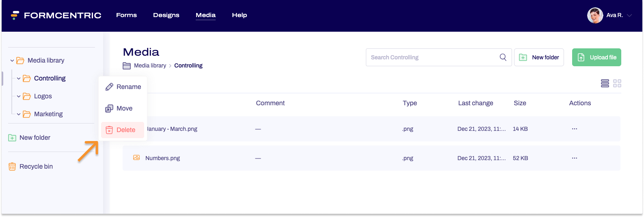The height and width of the screenshot is (217, 644).
Task: Focus the Search Controlling input field
Action: tap(432, 57)
